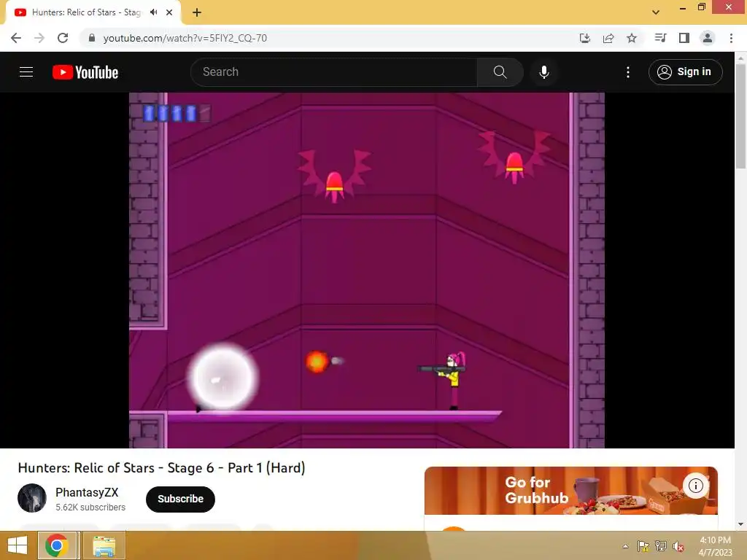The image size is (747, 560).
Task: Install app from address bar icon
Action: [x=584, y=38]
